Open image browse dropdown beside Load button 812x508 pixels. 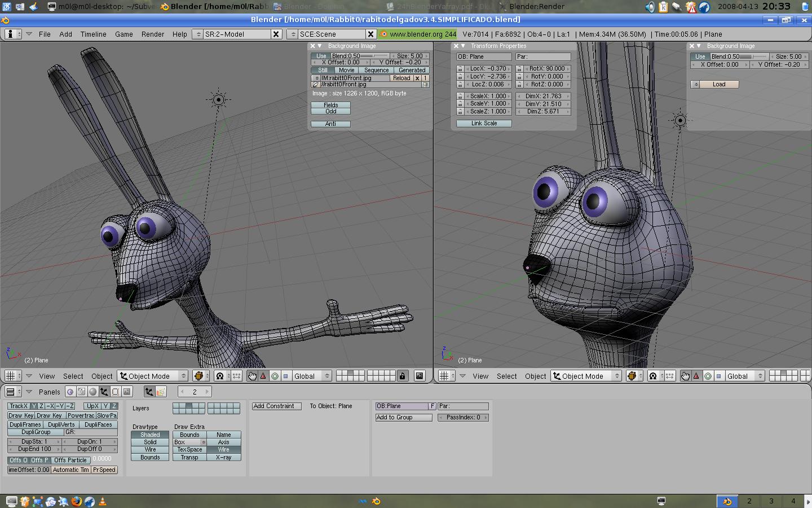696,85
